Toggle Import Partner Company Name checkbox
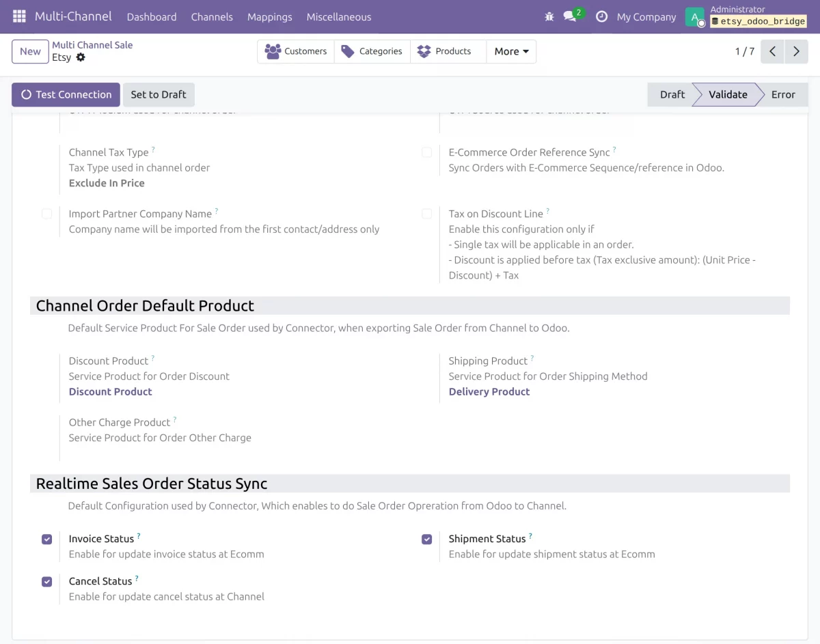This screenshot has height=644, width=820. [x=46, y=214]
